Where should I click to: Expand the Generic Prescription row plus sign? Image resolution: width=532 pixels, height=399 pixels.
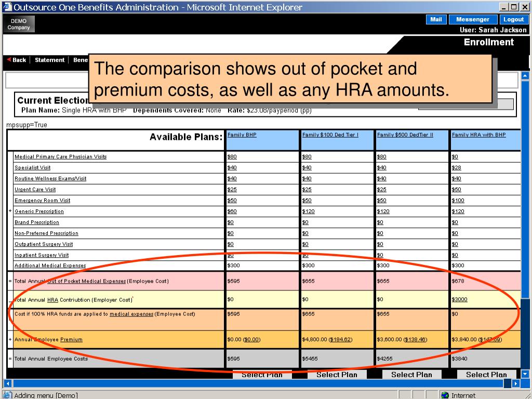(x=10, y=211)
